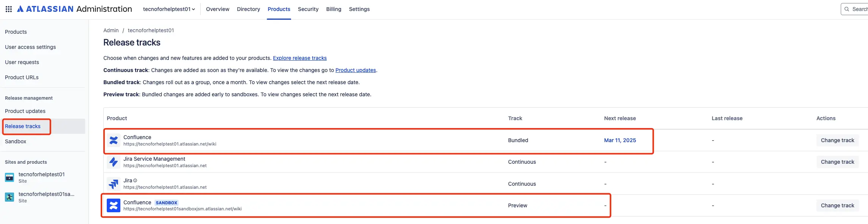
Task: Click the tecnoforhelptest01 site icon
Action: [9, 177]
